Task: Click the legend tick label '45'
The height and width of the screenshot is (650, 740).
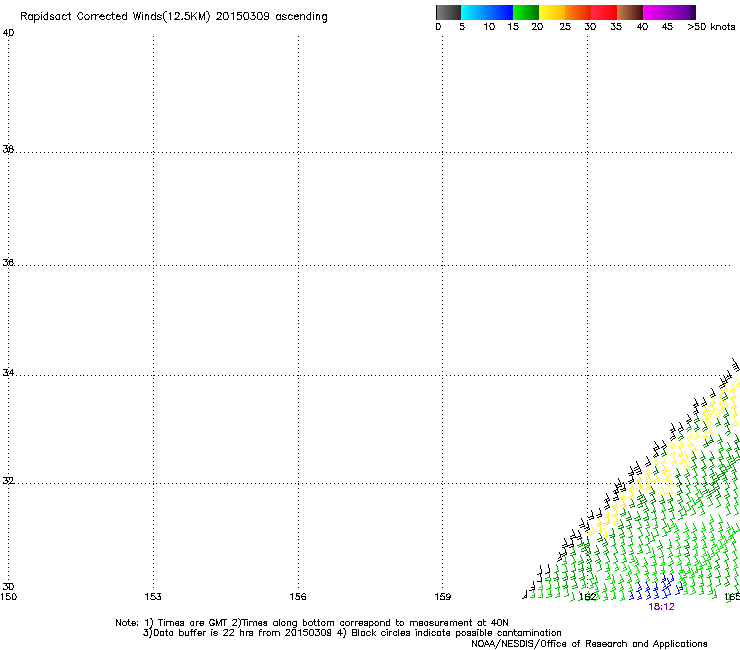Action: click(667, 27)
